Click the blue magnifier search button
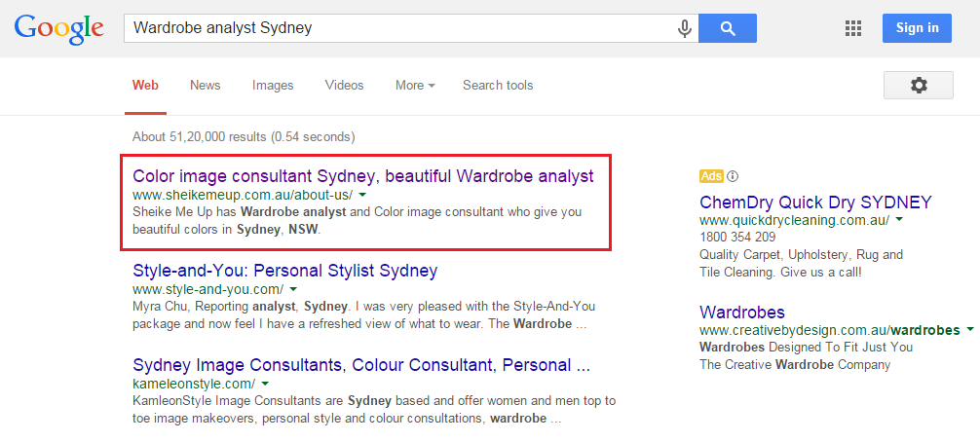Screen dimensions: 980x442 pyautogui.click(x=728, y=28)
